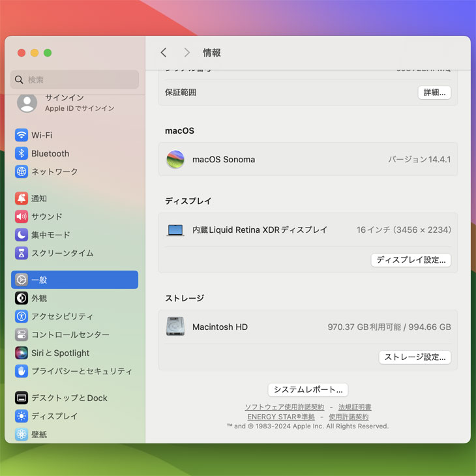Click the Siri と Spotlight icon
The width and height of the screenshot is (476, 476).
22,353
